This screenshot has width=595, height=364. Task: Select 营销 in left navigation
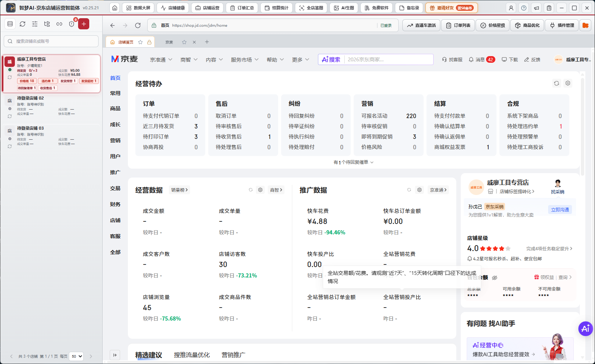click(x=115, y=140)
